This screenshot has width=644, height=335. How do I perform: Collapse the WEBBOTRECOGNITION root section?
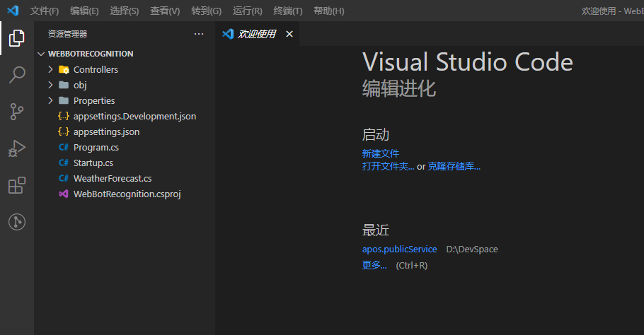pos(90,54)
